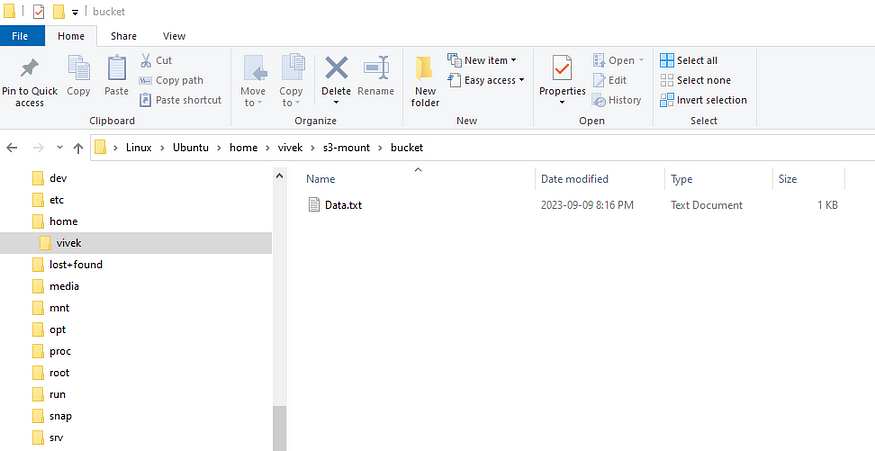Sort by the Size column header
The image size is (875, 451).
tap(787, 179)
